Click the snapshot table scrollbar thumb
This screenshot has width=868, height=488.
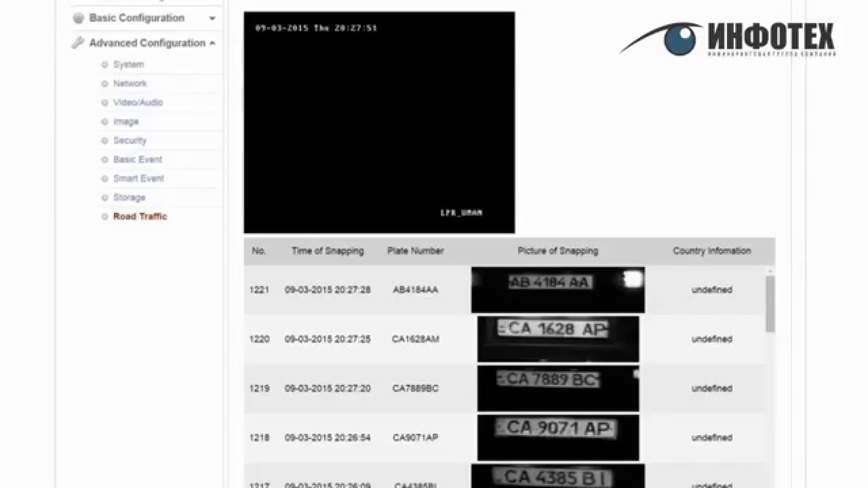pos(770,304)
